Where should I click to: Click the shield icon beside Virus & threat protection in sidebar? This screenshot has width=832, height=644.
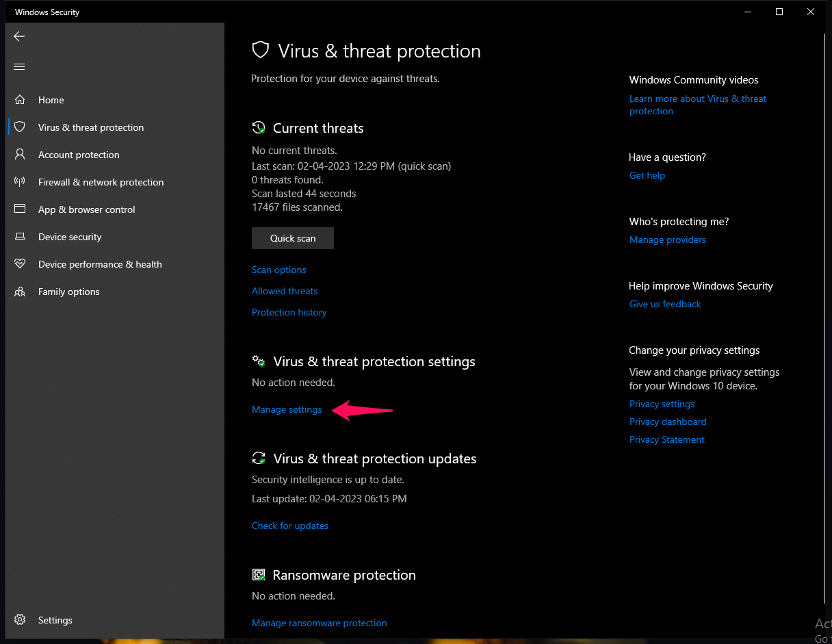(x=20, y=127)
